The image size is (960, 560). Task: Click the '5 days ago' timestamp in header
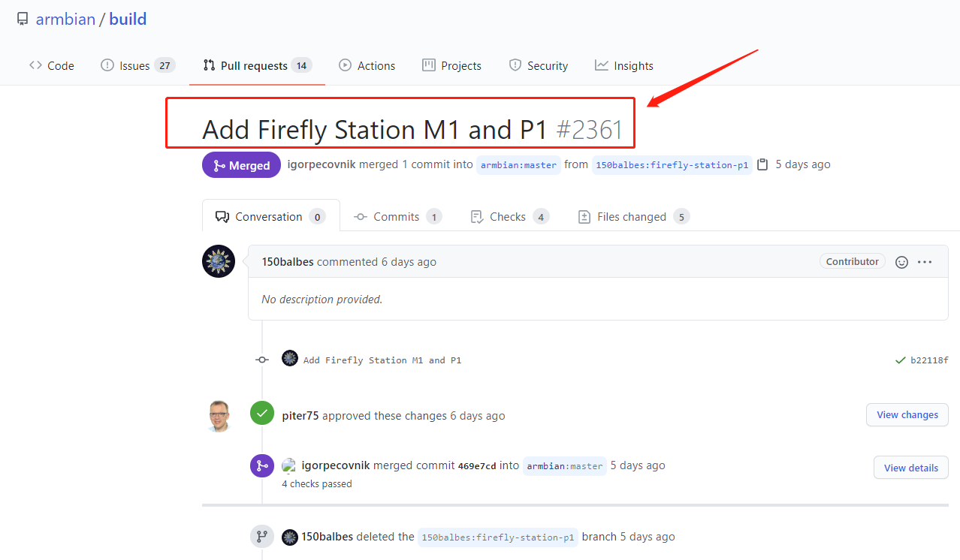pyautogui.click(x=803, y=164)
